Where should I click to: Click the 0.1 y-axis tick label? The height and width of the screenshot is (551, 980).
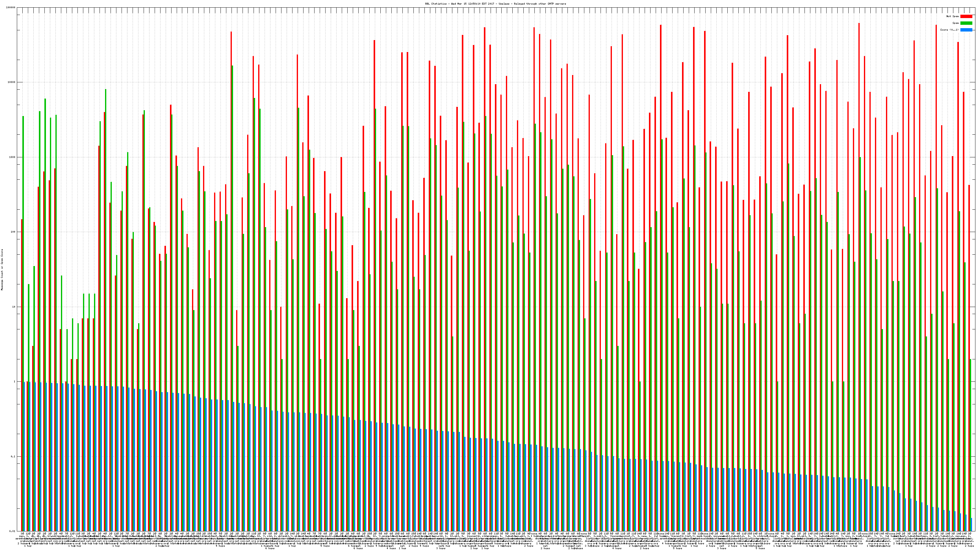coord(13,457)
